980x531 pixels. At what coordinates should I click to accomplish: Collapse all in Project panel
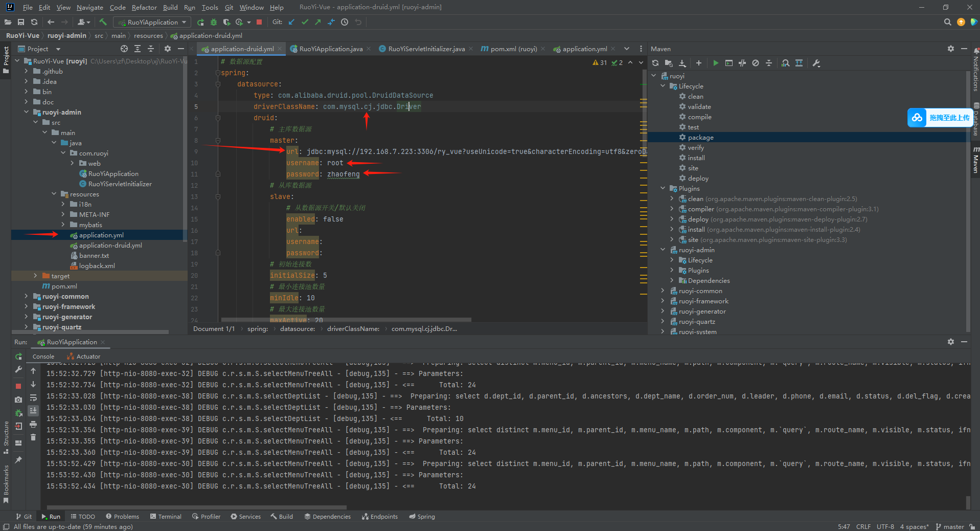click(151, 49)
